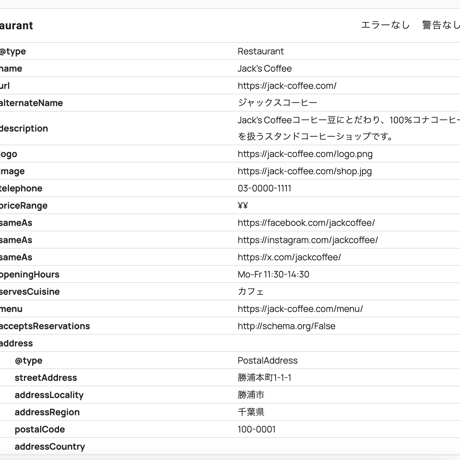
Task: Click the 'logo' property label
Action: (x=8, y=154)
